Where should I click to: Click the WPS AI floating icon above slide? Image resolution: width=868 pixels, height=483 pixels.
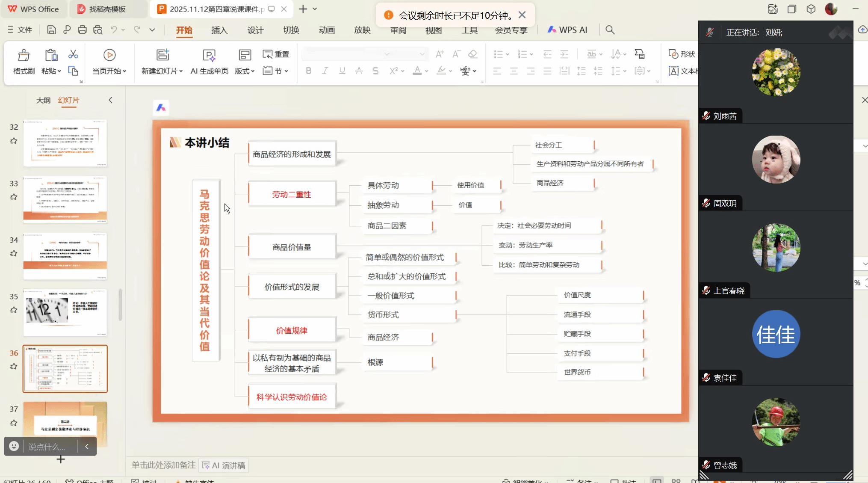161,108
